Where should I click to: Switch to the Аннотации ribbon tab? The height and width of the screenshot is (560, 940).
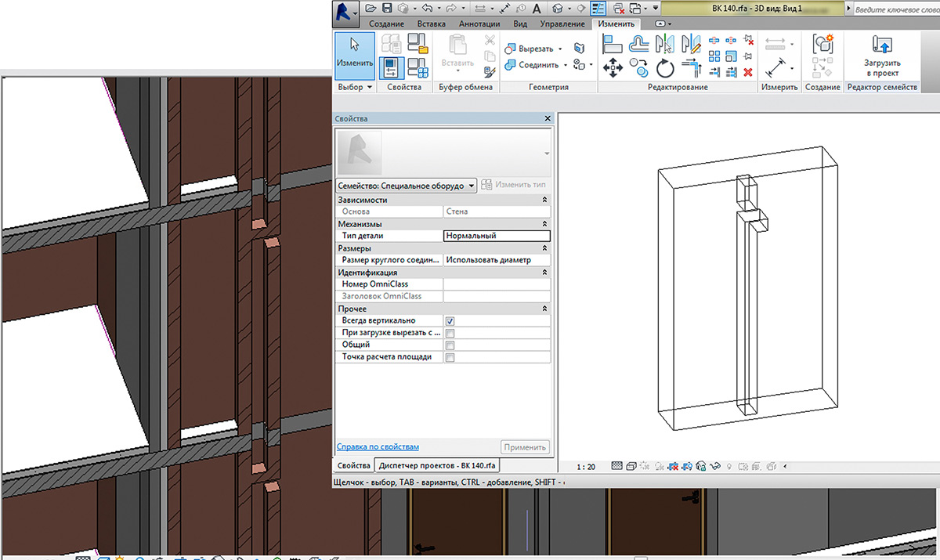[x=479, y=24]
